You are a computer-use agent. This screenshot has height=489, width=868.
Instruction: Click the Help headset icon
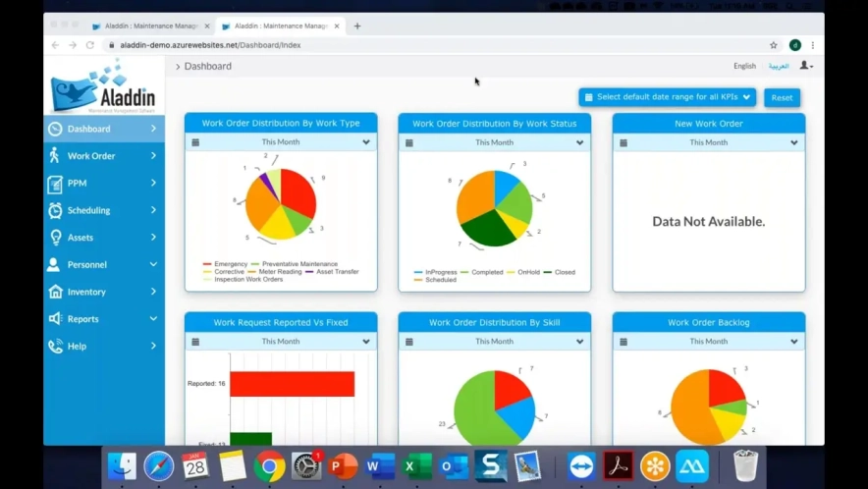pyautogui.click(x=55, y=346)
